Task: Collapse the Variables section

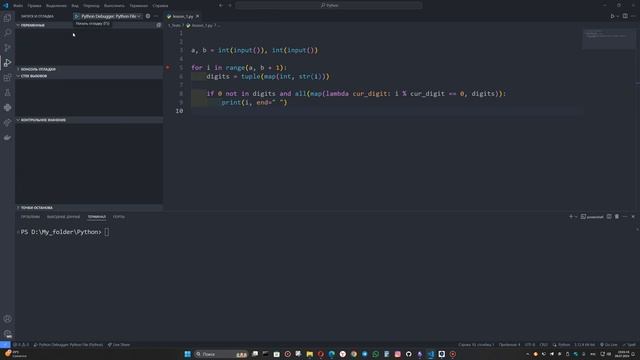Action: click(x=89, y=25)
